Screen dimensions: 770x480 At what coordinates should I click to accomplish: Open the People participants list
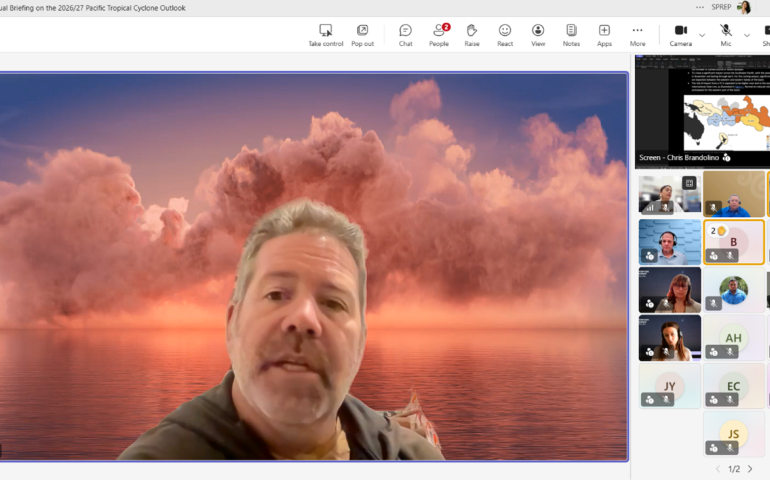[439, 35]
